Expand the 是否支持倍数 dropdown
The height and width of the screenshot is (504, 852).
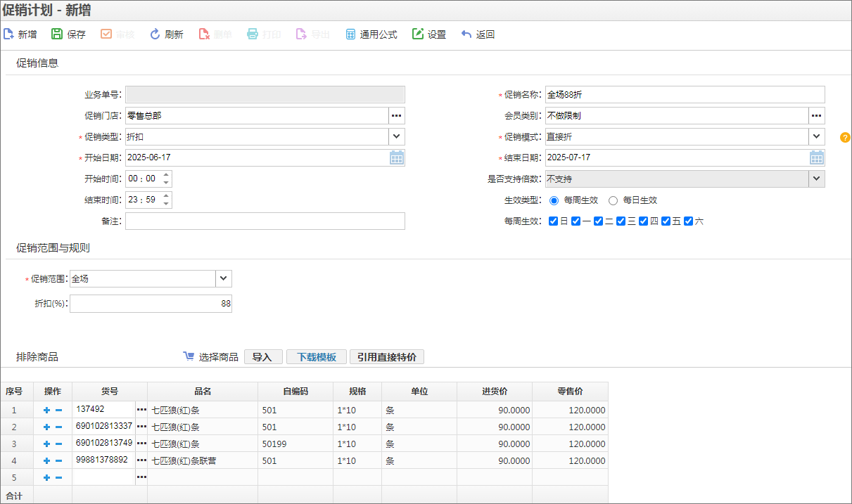pyautogui.click(x=817, y=179)
